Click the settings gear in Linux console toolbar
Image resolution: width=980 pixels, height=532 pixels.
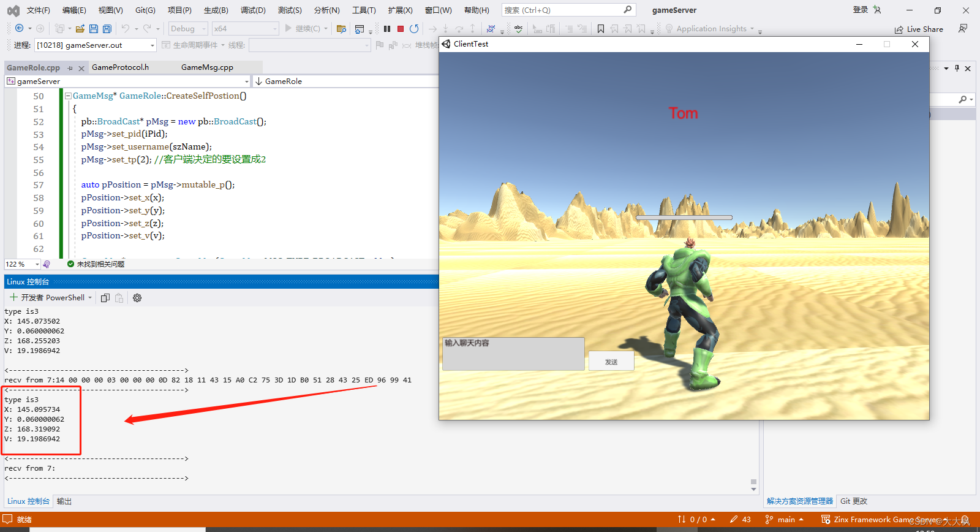click(137, 298)
